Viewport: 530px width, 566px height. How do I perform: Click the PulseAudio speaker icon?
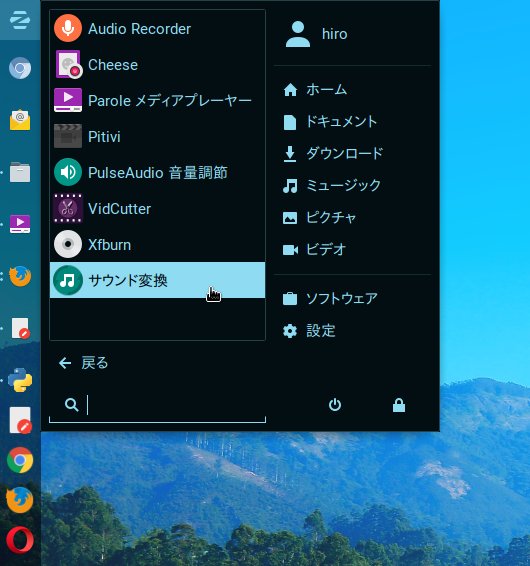pyautogui.click(x=68, y=172)
